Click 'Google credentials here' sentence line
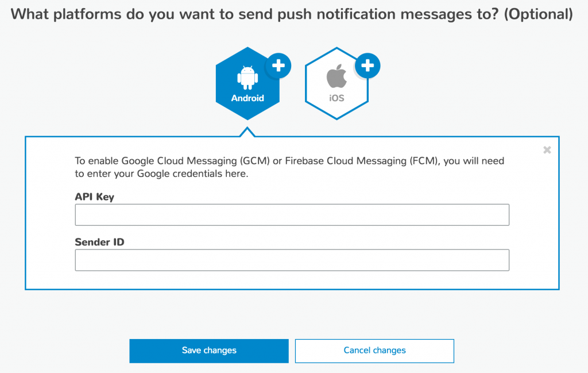588x373 pixels. click(x=161, y=174)
